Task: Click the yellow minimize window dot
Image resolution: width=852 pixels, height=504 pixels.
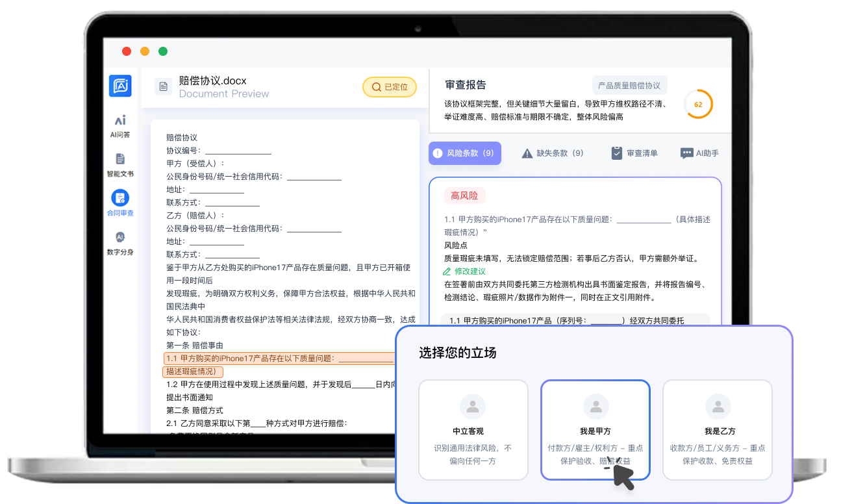Action: 145,51
